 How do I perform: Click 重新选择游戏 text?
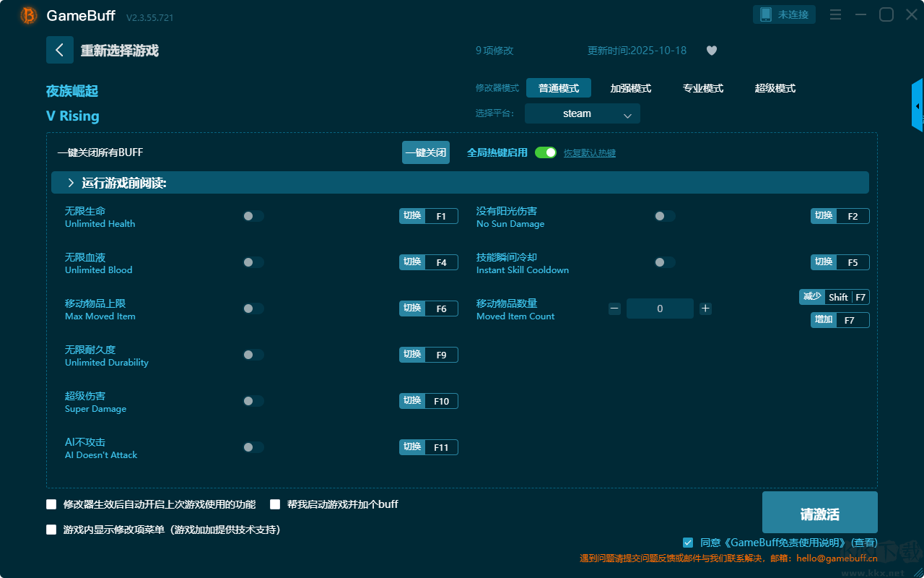120,51
